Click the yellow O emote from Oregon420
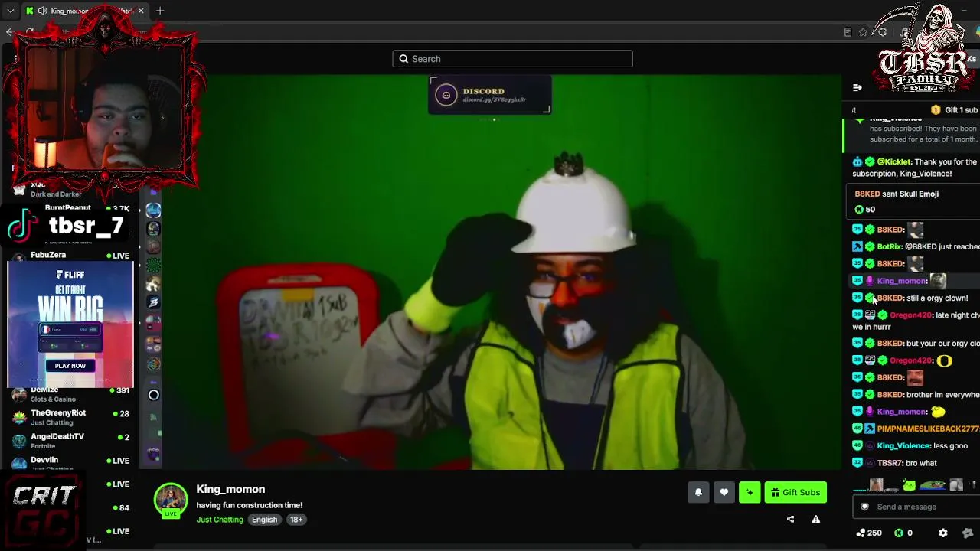 pyautogui.click(x=944, y=360)
